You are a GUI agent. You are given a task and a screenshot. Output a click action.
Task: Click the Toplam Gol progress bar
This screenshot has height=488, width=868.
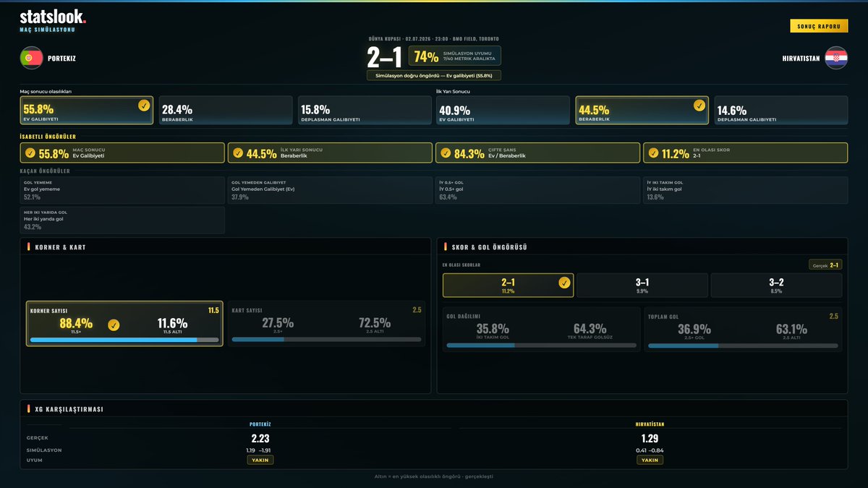coord(743,346)
